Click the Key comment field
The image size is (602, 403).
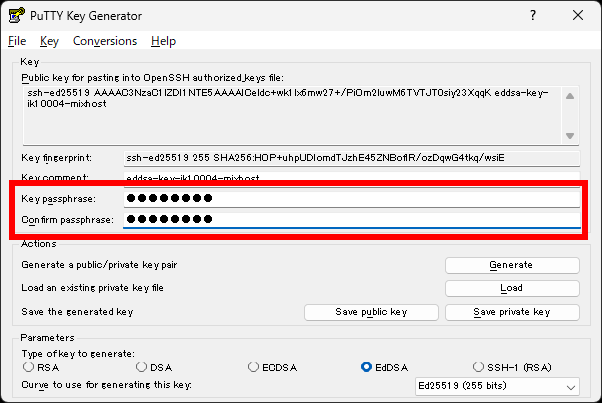(352, 177)
